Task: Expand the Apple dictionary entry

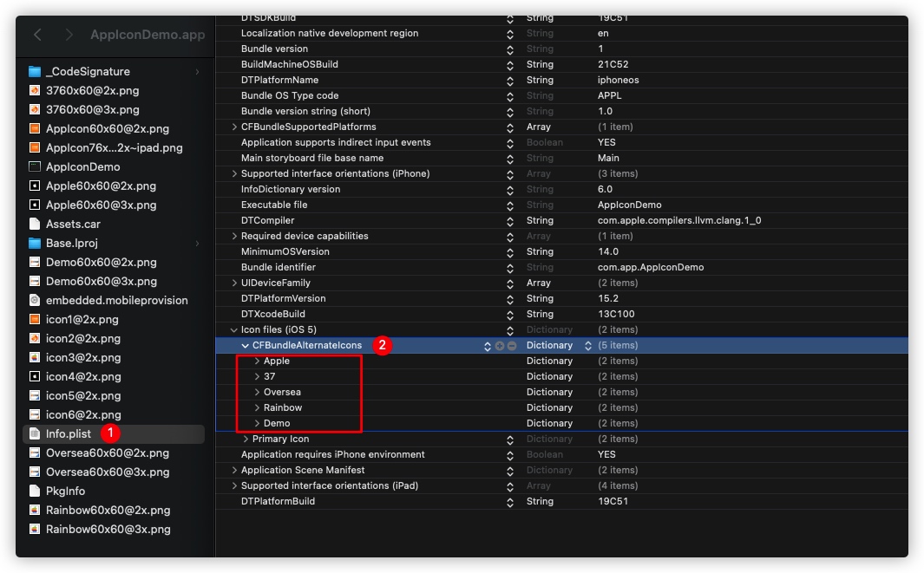Action: (x=257, y=361)
